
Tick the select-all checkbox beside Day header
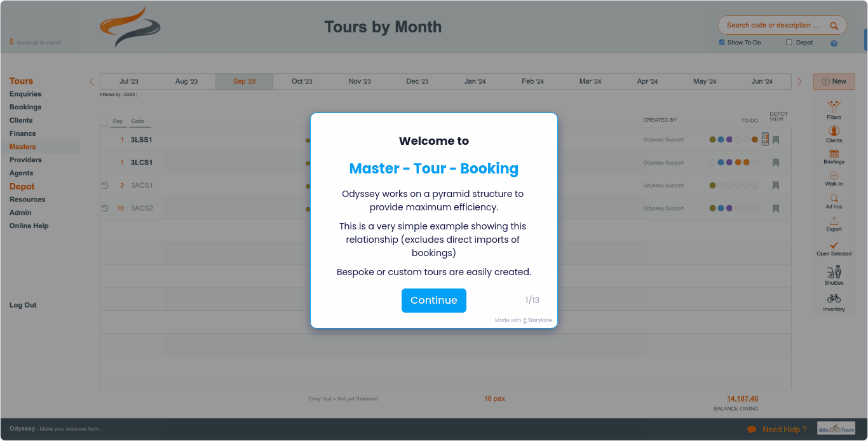click(x=104, y=121)
